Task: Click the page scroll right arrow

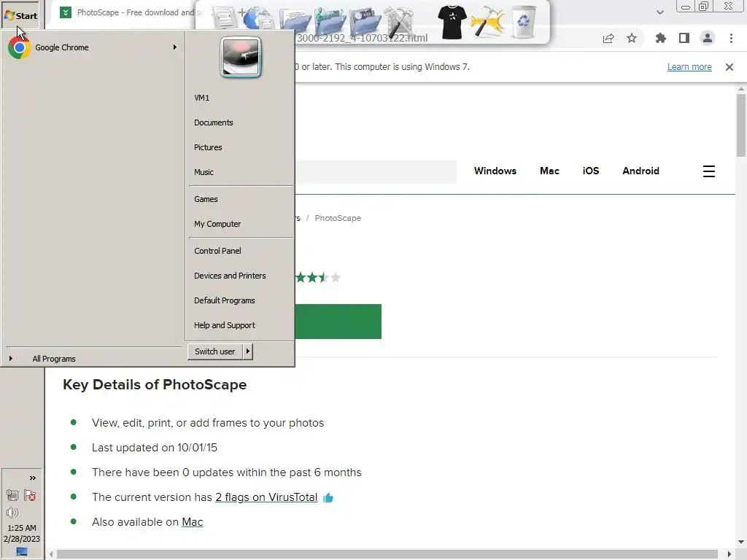Action: pyautogui.click(x=729, y=554)
